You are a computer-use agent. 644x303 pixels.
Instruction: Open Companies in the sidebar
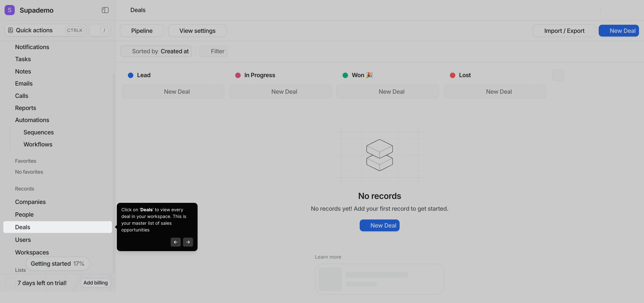pos(30,202)
